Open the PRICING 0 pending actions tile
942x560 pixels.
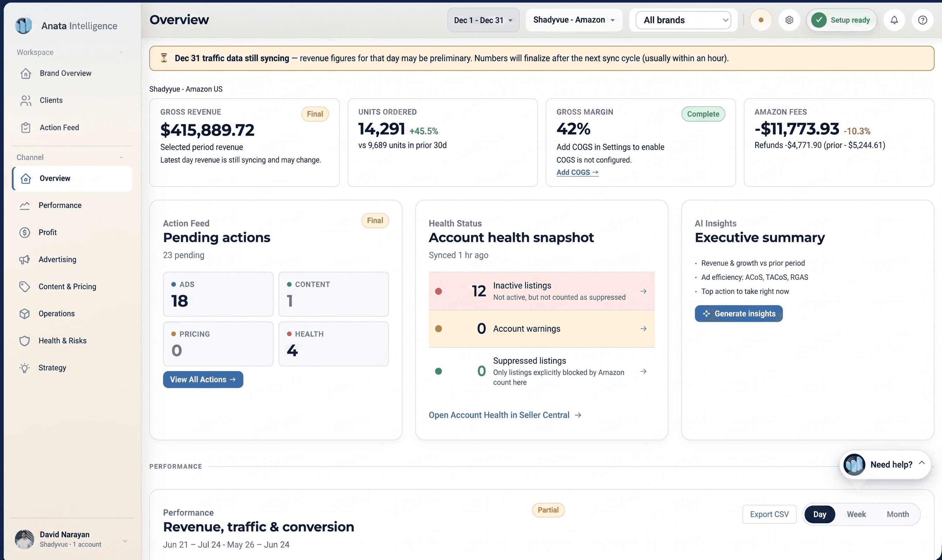pos(218,344)
